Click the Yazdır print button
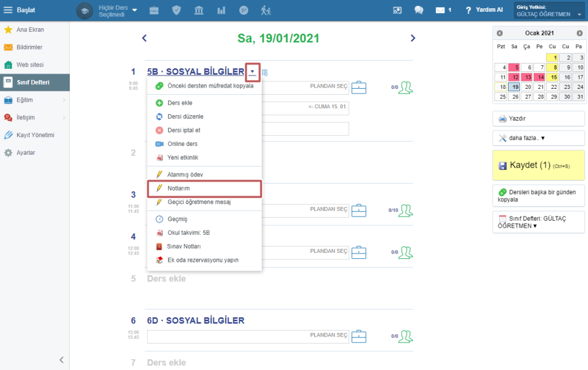This screenshot has width=588, height=370. click(539, 119)
